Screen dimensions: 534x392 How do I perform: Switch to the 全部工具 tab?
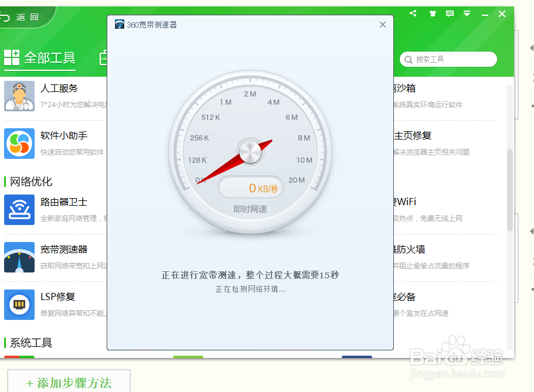[x=39, y=57]
